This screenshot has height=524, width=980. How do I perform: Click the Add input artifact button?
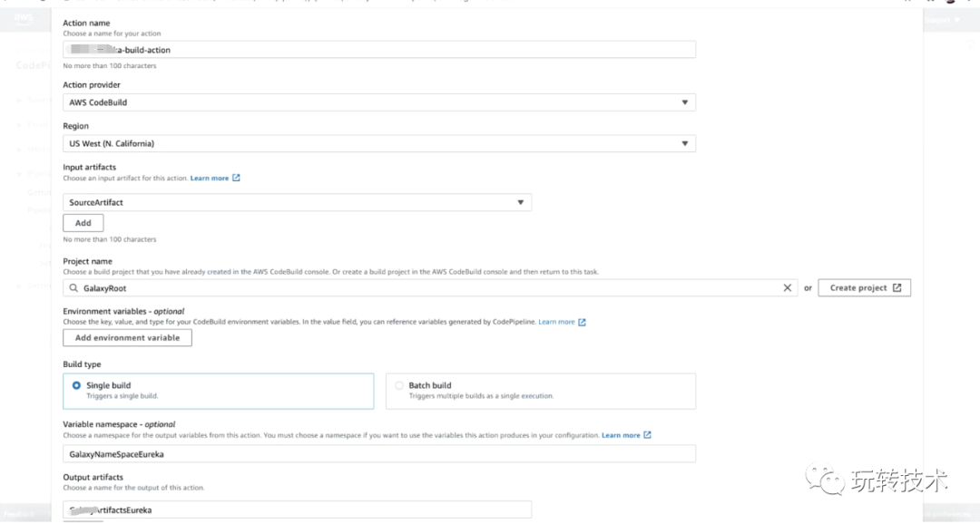pos(83,223)
